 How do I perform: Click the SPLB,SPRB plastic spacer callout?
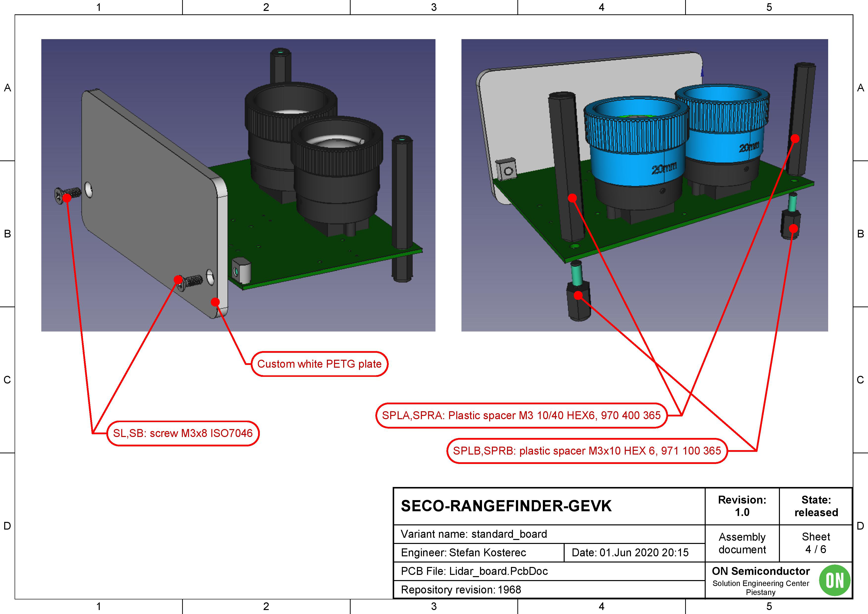pyautogui.click(x=587, y=451)
